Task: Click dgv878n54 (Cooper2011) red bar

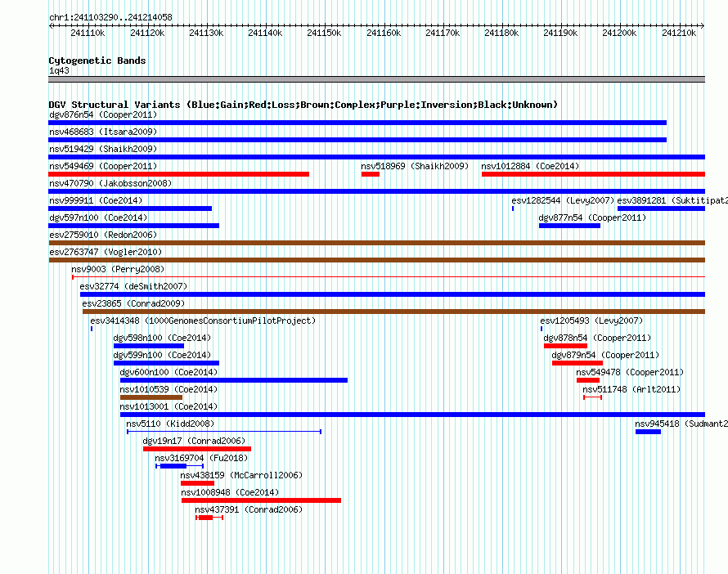Action: (565, 346)
